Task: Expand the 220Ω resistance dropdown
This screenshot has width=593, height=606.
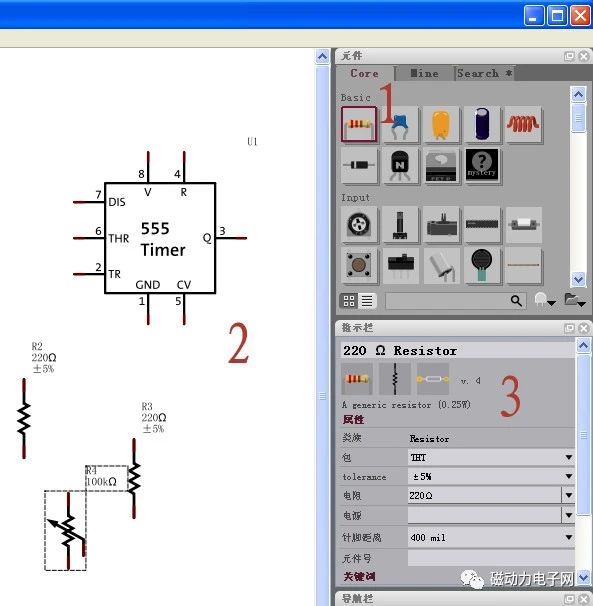Action: [569, 495]
